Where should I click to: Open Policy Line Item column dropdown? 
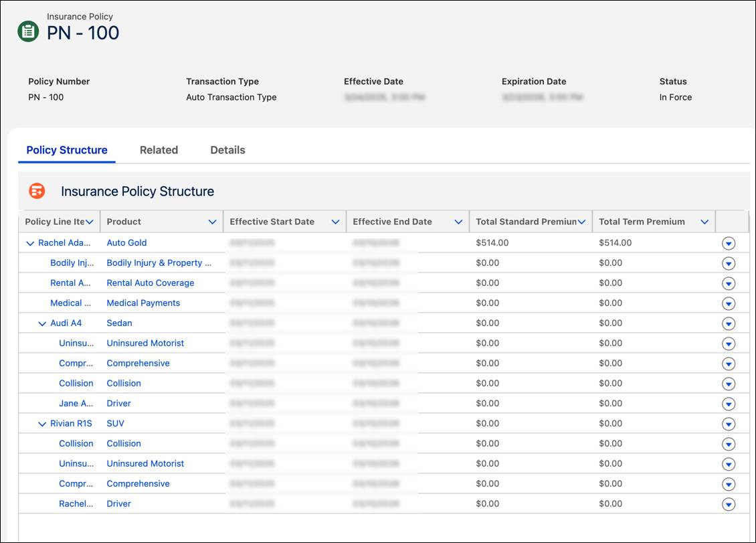(89, 222)
